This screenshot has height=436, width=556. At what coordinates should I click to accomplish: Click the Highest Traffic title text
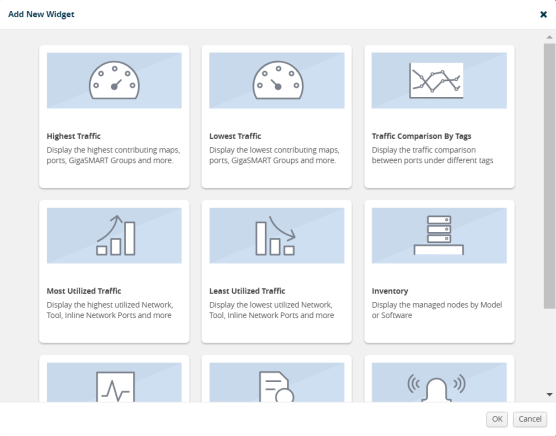click(x=74, y=136)
